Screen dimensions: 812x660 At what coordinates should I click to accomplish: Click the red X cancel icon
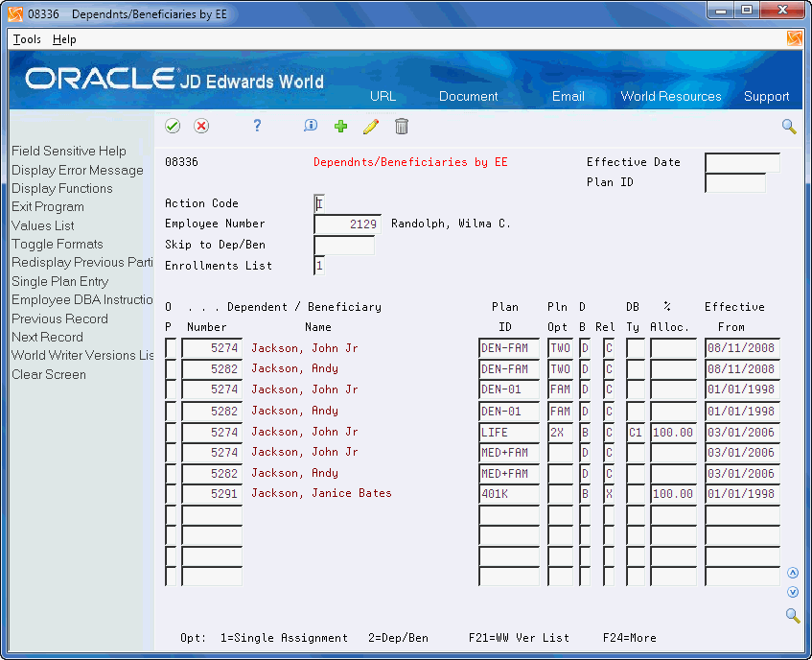click(201, 126)
